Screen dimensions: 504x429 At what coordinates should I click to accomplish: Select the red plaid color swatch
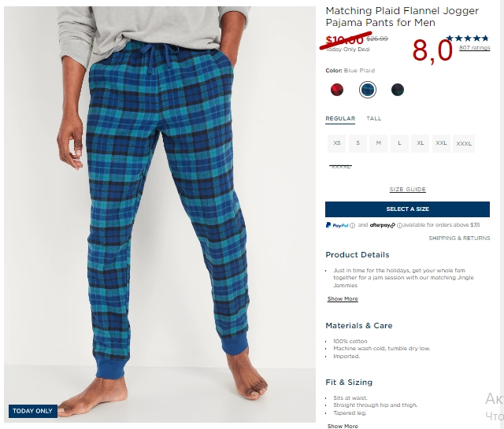tap(337, 89)
